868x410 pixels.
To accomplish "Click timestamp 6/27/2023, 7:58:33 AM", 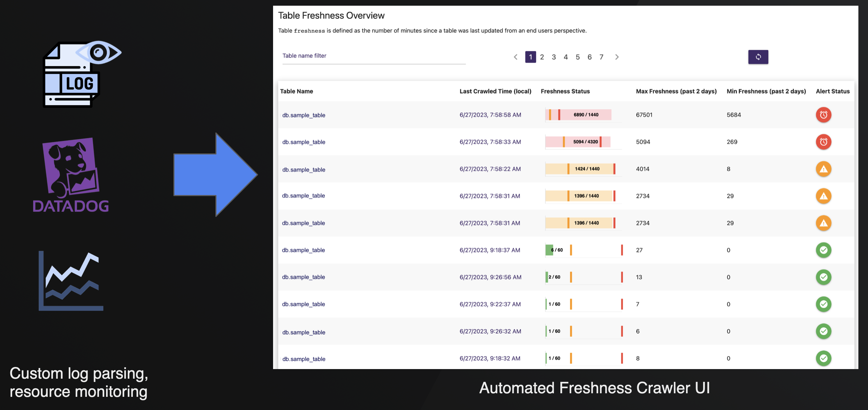I will pyautogui.click(x=490, y=142).
